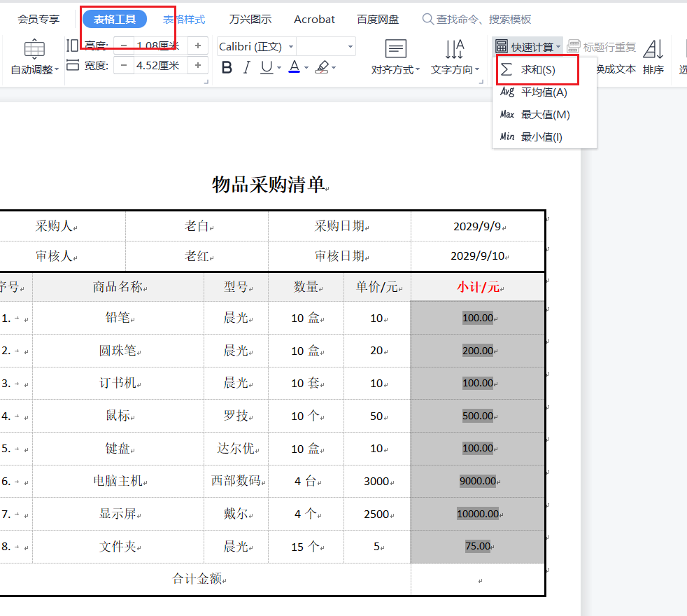Choose 平均值(A) average option
Screen dimensions: 687x616
coord(544,92)
